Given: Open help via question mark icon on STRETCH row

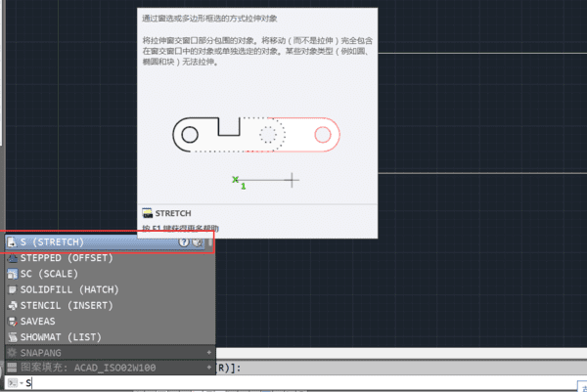Looking at the screenshot, I should (184, 242).
